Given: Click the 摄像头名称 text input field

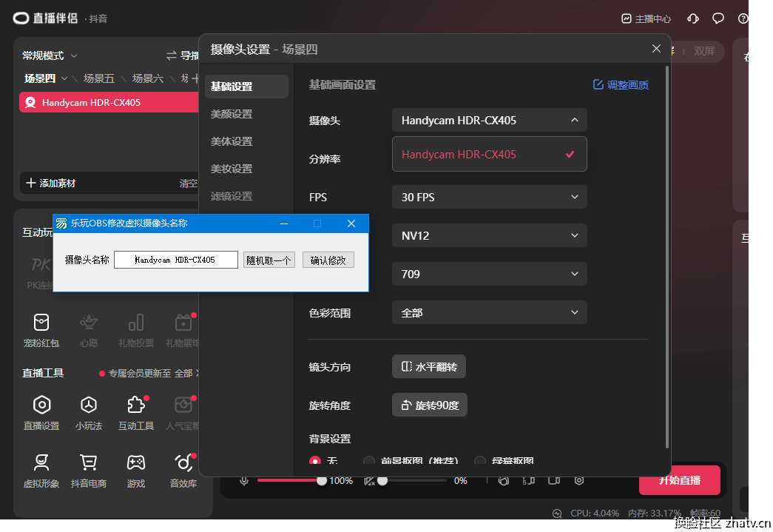Looking at the screenshot, I should point(176,260).
